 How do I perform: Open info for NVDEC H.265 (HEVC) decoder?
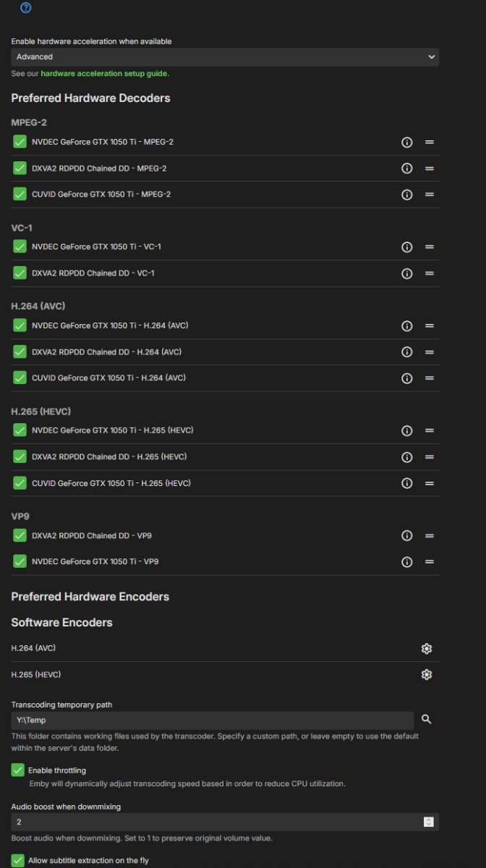tap(406, 430)
